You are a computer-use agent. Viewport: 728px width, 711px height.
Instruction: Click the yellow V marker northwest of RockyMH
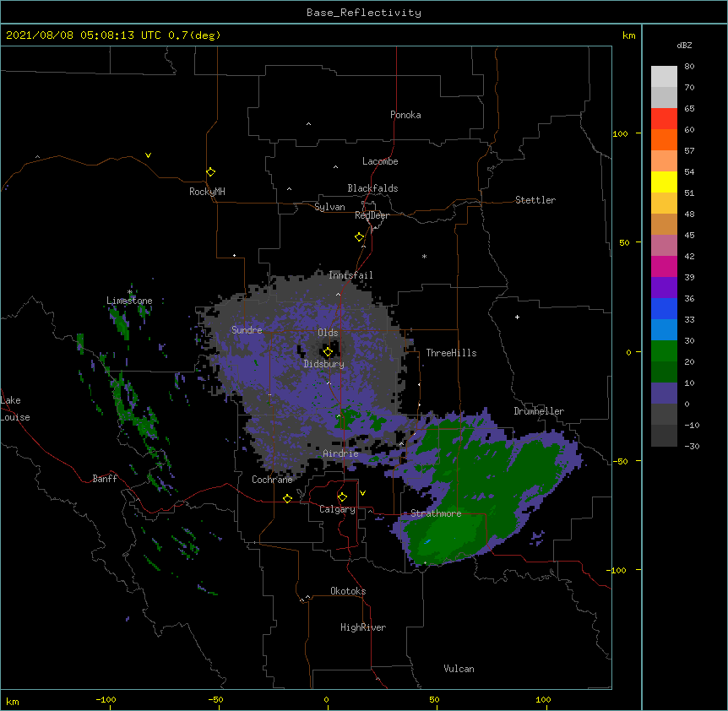click(x=148, y=155)
